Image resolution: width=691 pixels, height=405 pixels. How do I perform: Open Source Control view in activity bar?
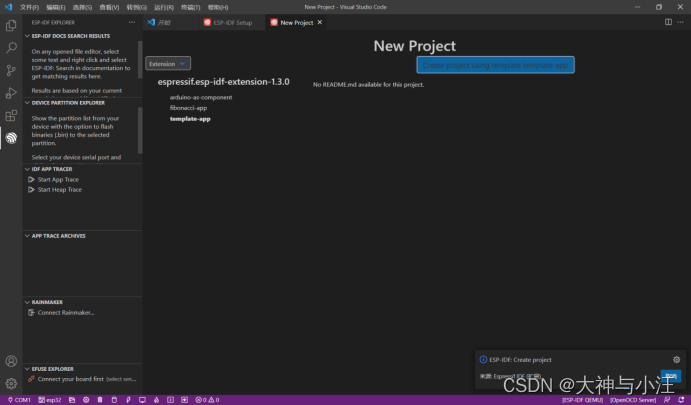pyautogui.click(x=11, y=71)
